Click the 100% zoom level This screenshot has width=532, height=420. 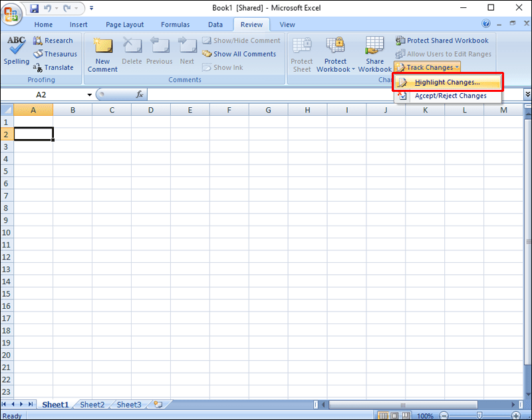pos(425,415)
